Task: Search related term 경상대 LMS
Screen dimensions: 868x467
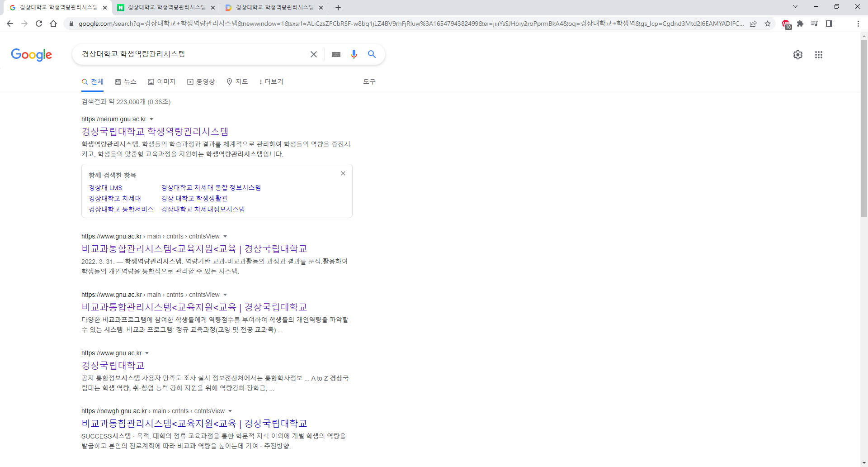Action: click(x=105, y=188)
